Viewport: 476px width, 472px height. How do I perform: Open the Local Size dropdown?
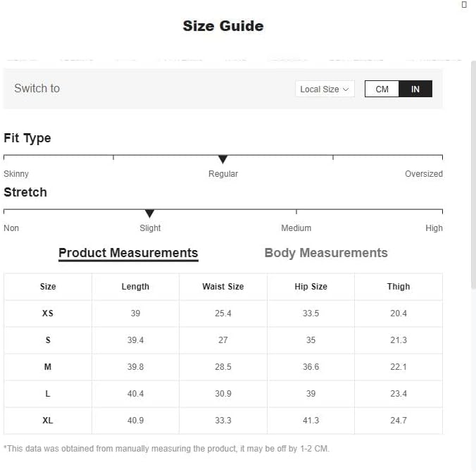(324, 89)
